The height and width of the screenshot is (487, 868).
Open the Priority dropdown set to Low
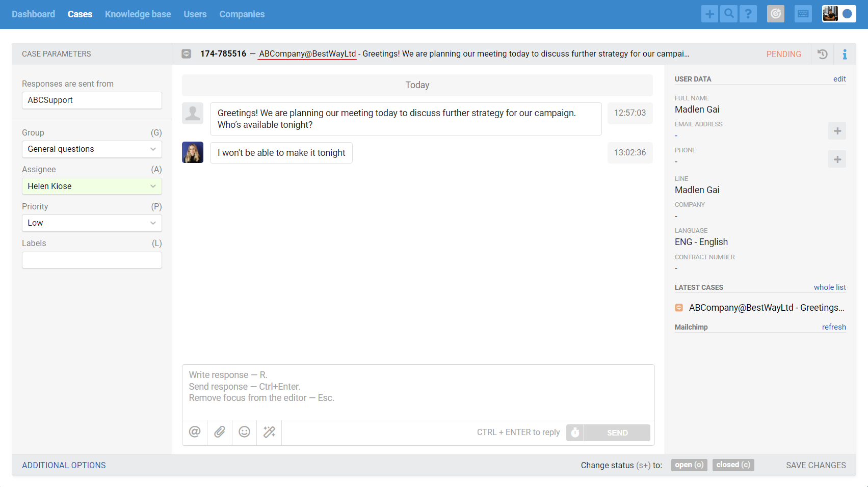(x=92, y=223)
